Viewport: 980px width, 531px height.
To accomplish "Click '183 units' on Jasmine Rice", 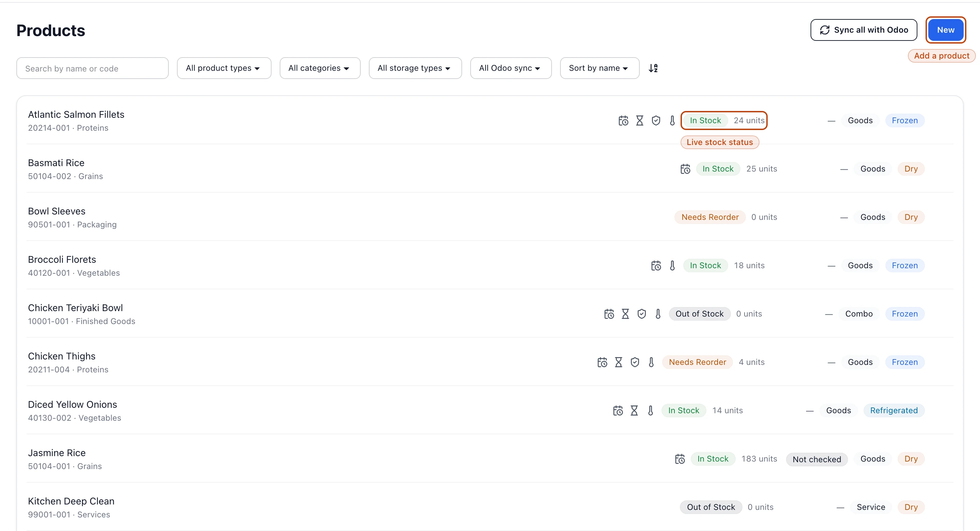I will pyautogui.click(x=759, y=459).
